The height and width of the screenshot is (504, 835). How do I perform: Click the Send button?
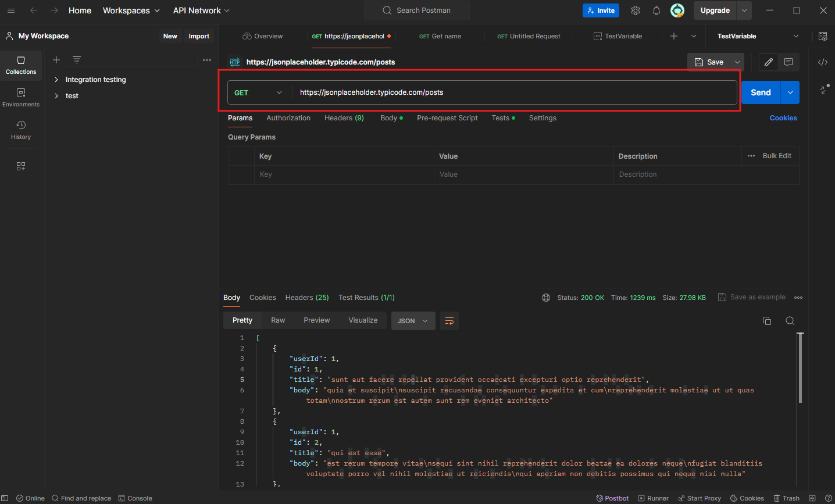click(x=761, y=92)
